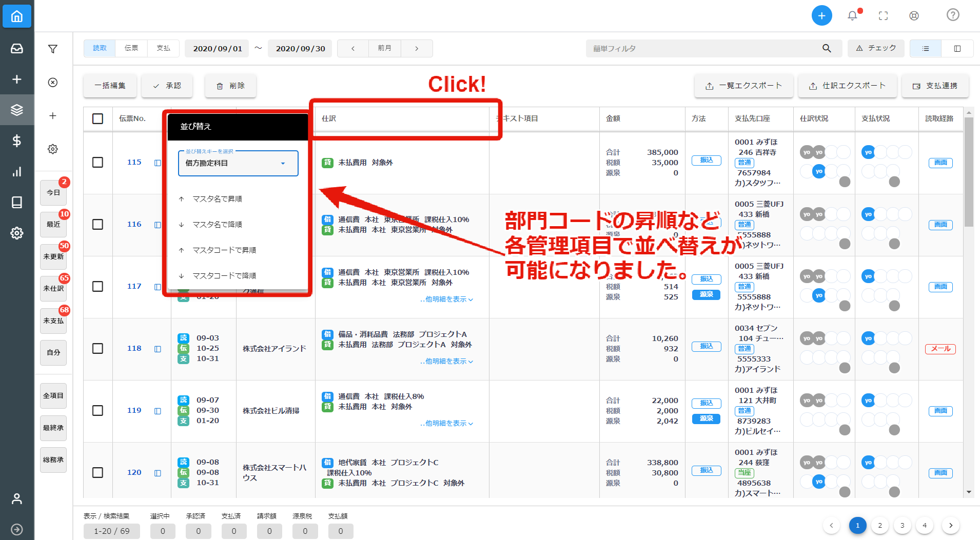The width and height of the screenshot is (980, 540).
Task: Click 支払連携 button
Action: click(x=935, y=86)
